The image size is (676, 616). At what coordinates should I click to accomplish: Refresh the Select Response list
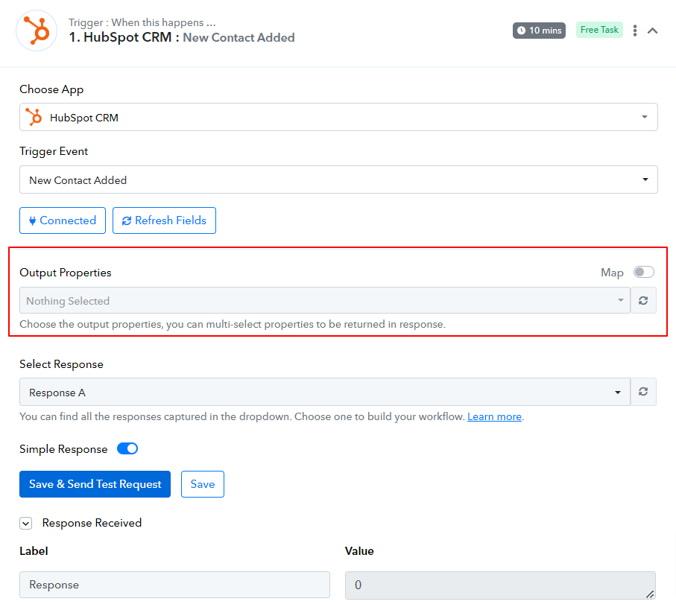click(x=643, y=392)
